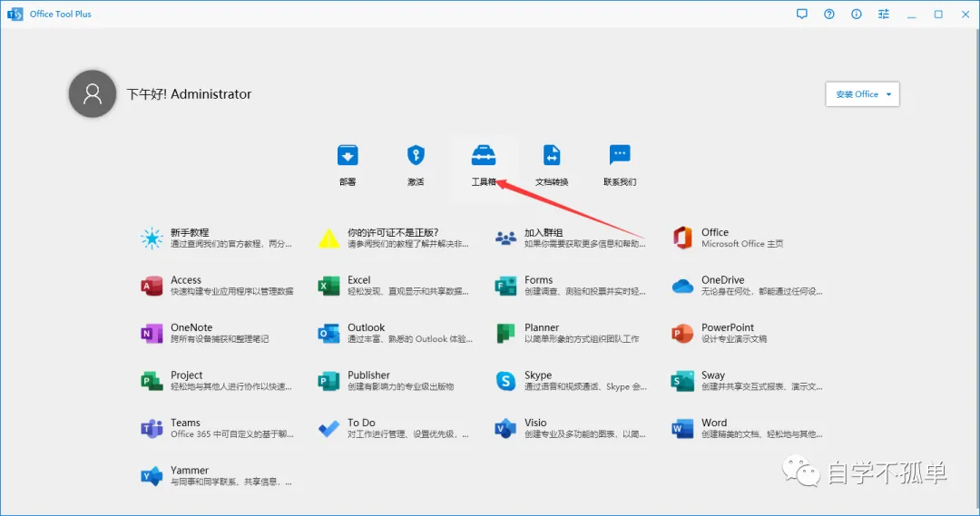The width and height of the screenshot is (980, 516).
Task: Click the 加入群组 people icon
Action: point(505,238)
